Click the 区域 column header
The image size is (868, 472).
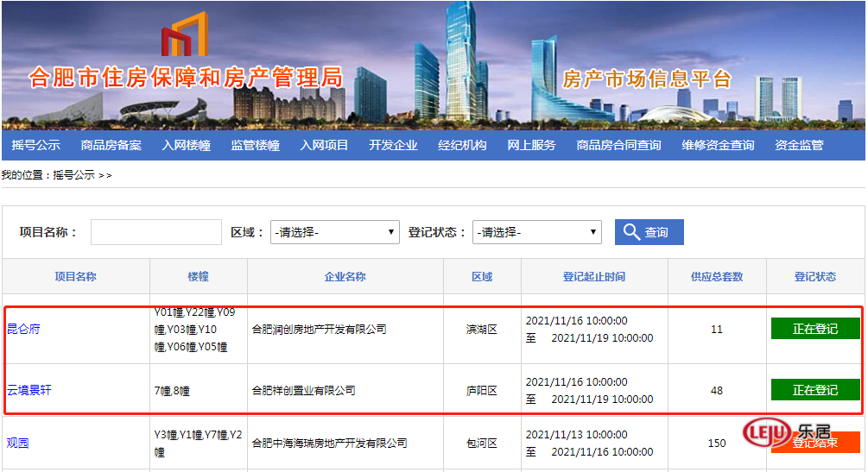[x=482, y=276]
